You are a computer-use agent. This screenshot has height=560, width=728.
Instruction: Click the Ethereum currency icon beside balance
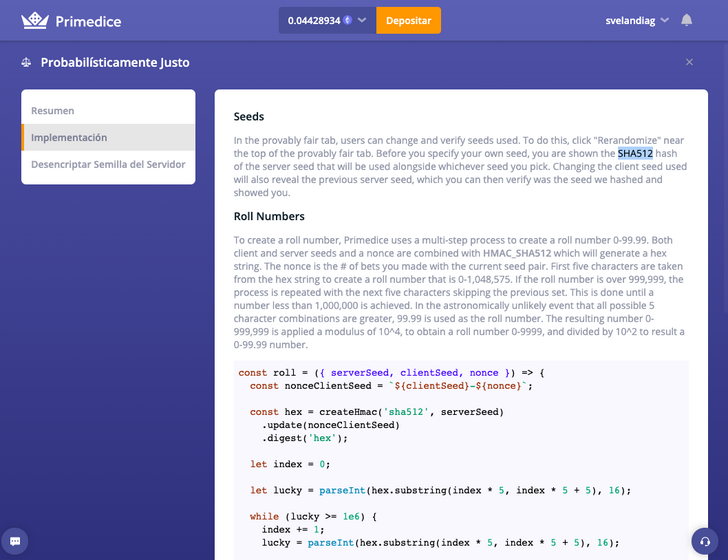coord(347,20)
